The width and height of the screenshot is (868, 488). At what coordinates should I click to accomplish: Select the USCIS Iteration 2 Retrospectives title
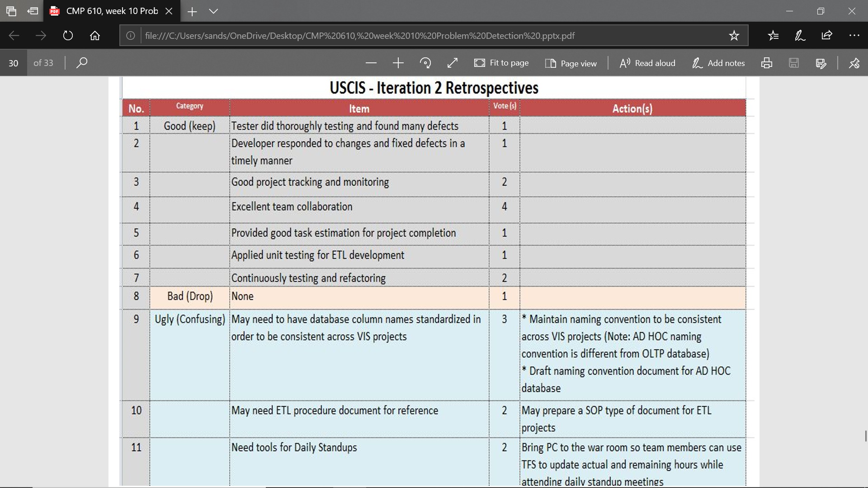(x=434, y=88)
